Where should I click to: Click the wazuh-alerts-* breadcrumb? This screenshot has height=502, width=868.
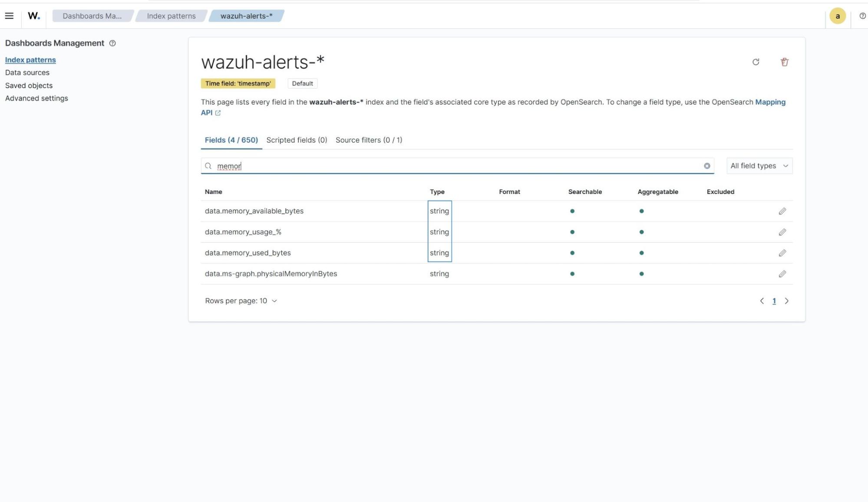[246, 16]
